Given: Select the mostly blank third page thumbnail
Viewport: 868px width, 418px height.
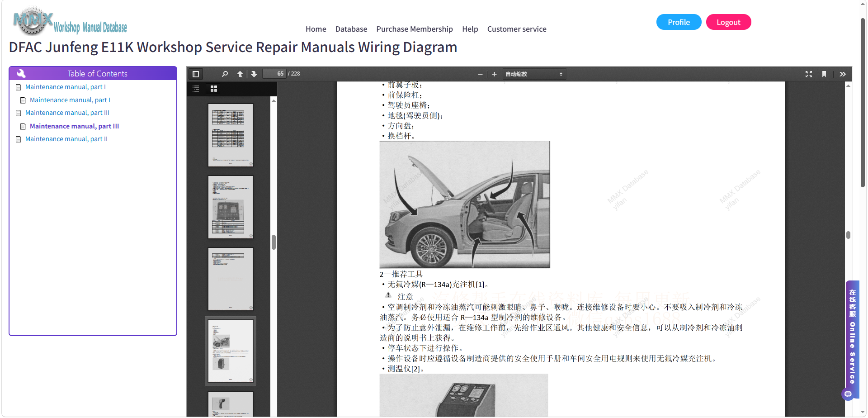Looking at the screenshot, I should [x=231, y=279].
